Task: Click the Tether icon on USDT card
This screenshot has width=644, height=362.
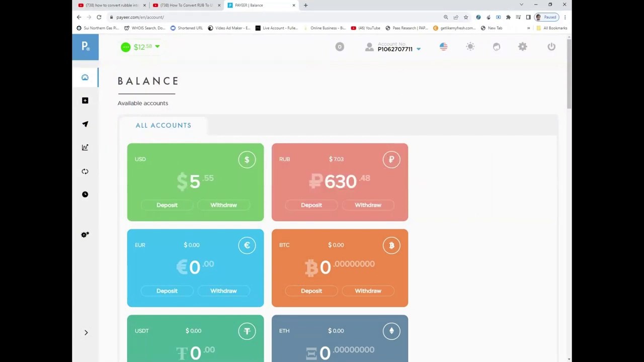Action: (x=247, y=331)
